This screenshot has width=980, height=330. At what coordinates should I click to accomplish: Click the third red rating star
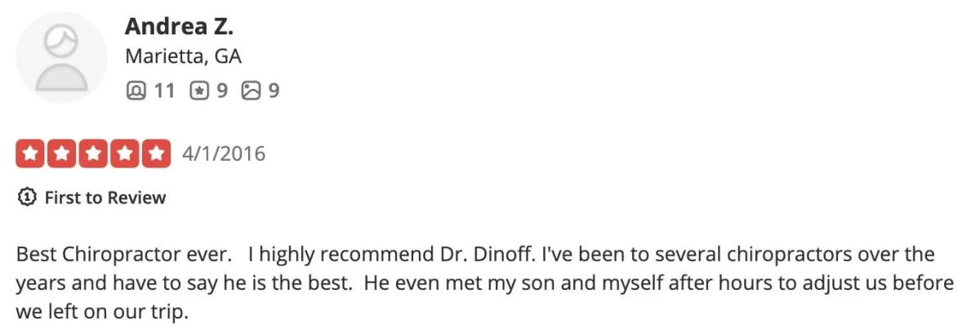(93, 154)
